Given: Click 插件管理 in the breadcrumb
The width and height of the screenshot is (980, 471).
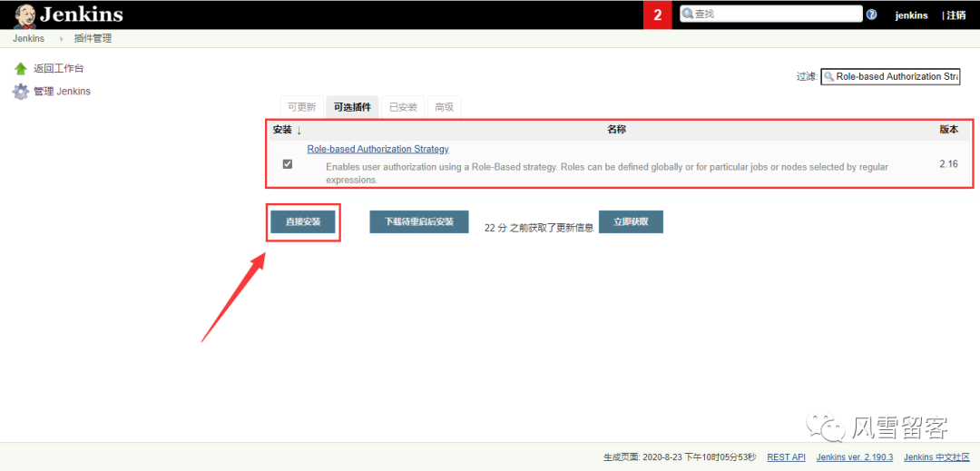Looking at the screenshot, I should [93, 39].
